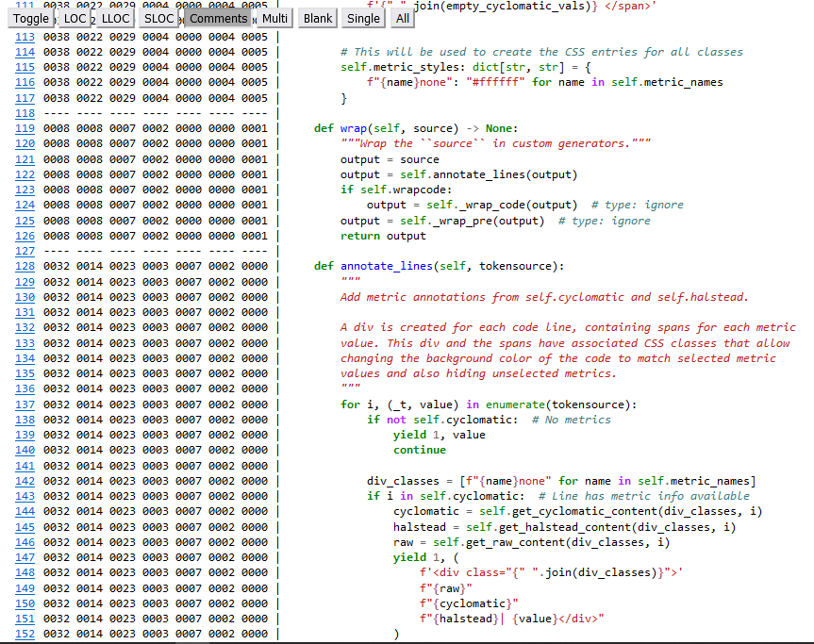Go to line 119 def wrap
Image resolution: width=814 pixels, height=644 pixels.
[x=25, y=128]
